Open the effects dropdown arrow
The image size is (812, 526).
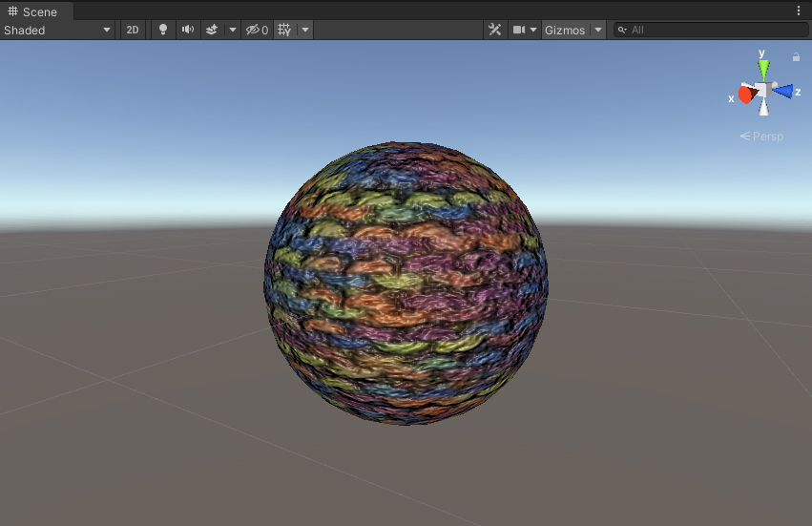[x=232, y=30]
